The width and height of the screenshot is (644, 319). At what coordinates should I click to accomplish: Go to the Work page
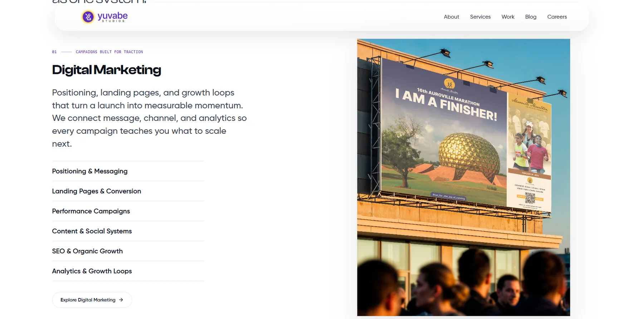[x=508, y=17]
